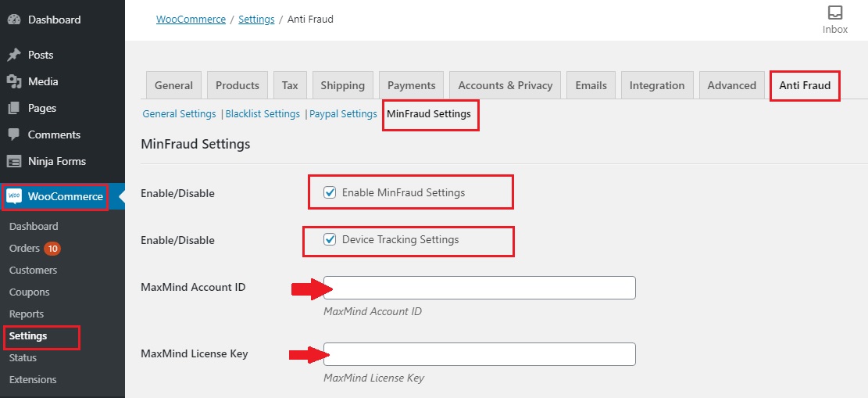The image size is (868, 398).
Task: Open Coupons submenu item
Action: (x=30, y=292)
